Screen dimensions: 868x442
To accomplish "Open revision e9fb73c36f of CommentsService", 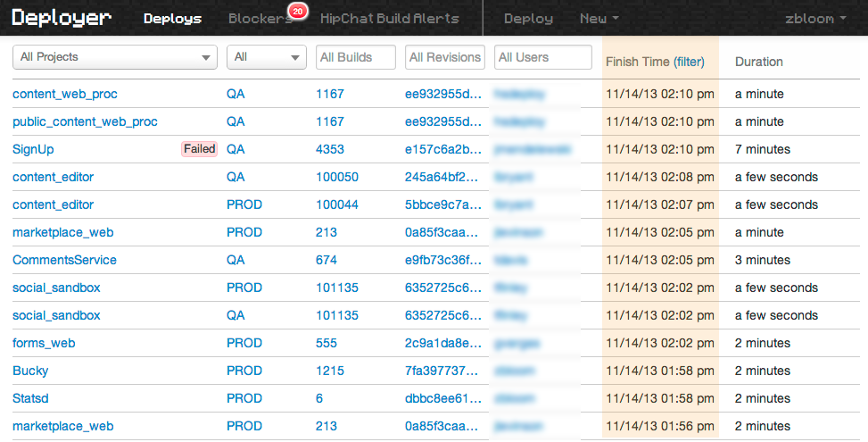I will (x=442, y=260).
